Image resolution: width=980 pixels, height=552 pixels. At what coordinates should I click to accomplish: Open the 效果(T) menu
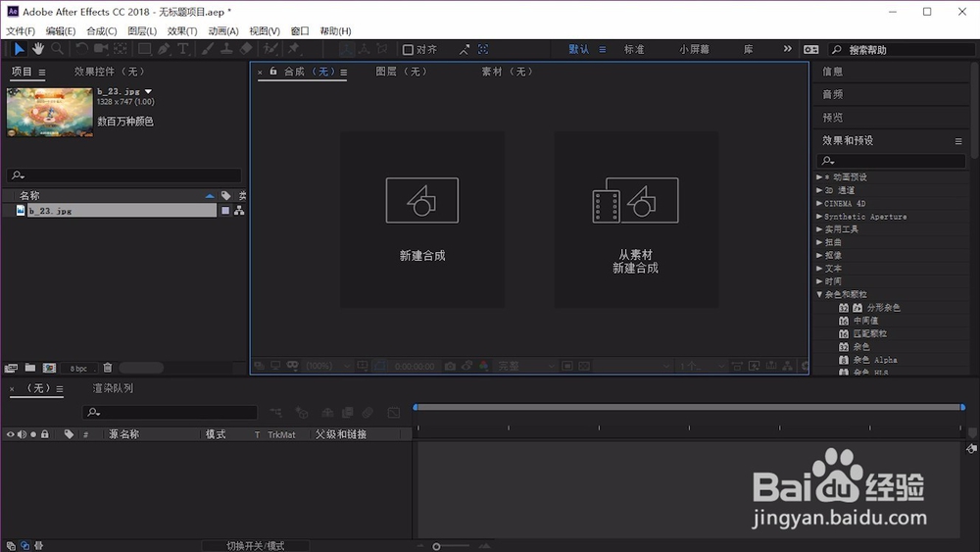point(182,30)
